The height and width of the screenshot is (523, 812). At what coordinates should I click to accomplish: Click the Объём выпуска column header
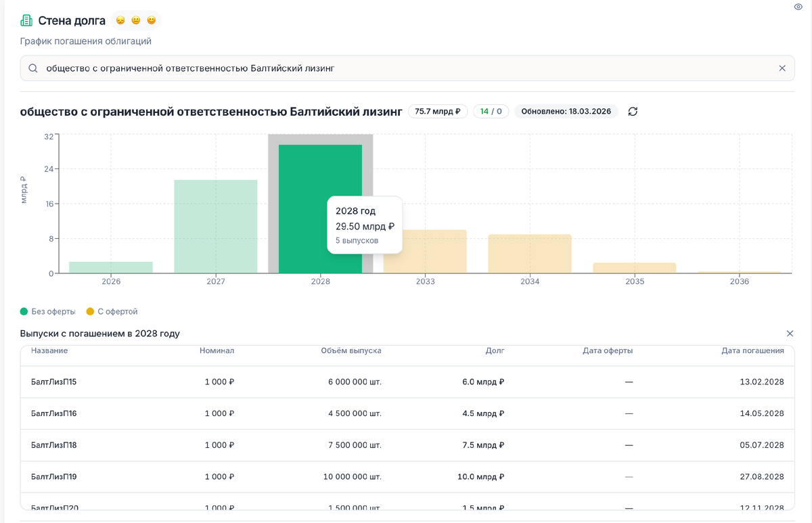click(351, 350)
